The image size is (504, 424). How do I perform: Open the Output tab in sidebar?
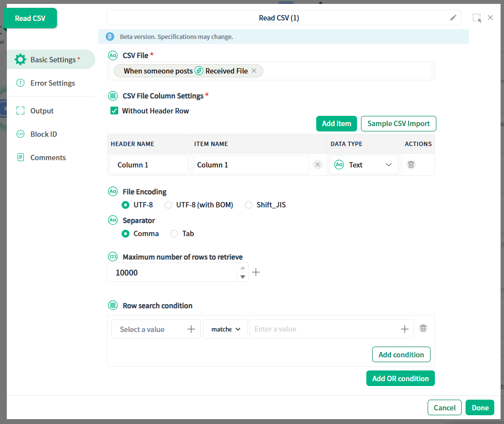coord(42,111)
